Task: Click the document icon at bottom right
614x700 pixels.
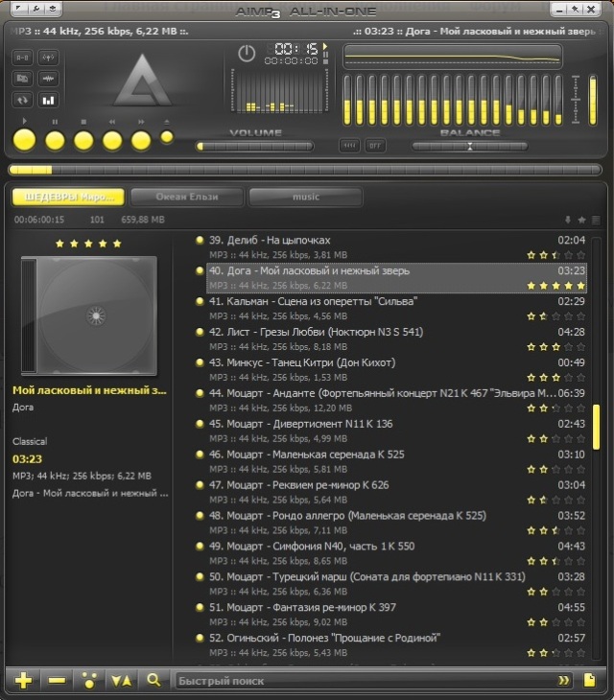Action: click(x=589, y=681)
